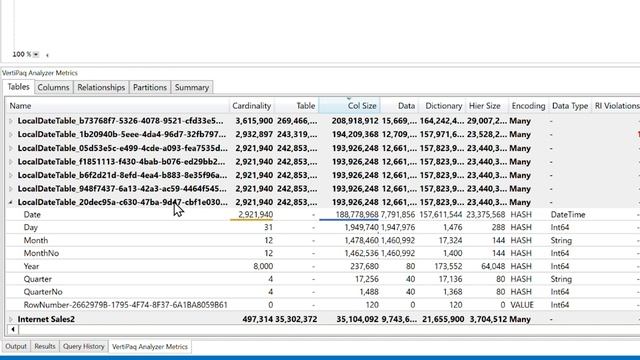The width and height of the screenshot is (640, 360).
Task: Open the Summary tab
Action: pyautogui.click(x=192, y=87)
